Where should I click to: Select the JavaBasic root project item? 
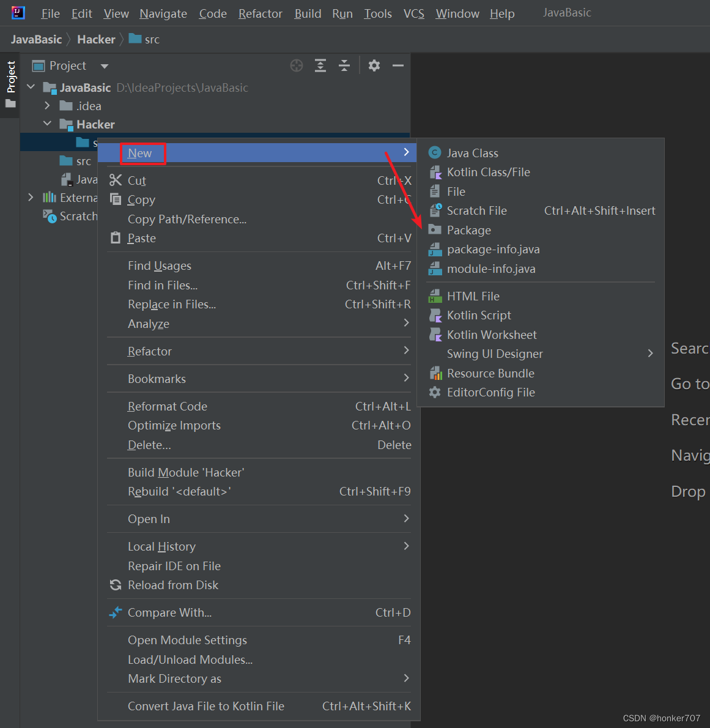click(x=85, y=88)
